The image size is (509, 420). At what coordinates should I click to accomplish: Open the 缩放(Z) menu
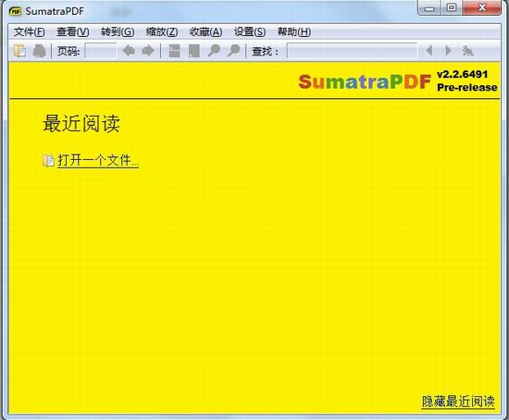162,31
